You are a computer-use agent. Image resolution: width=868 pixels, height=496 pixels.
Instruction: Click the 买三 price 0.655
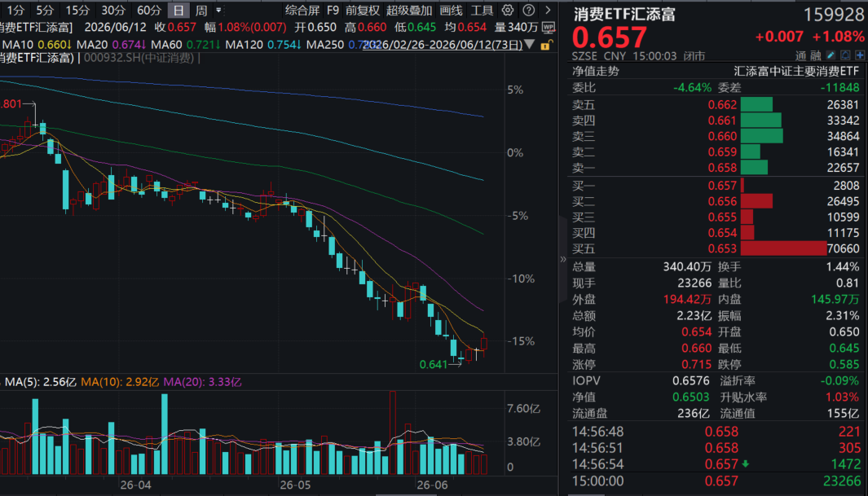pos(722,217)
